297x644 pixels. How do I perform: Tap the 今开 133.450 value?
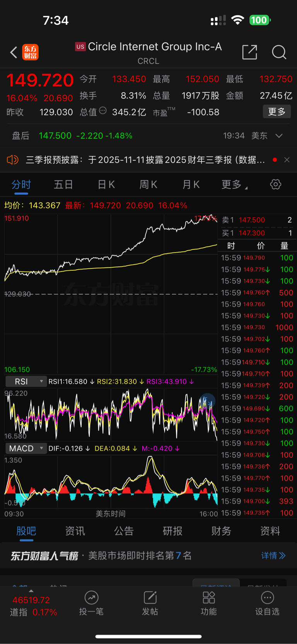[x=129, y=79]
